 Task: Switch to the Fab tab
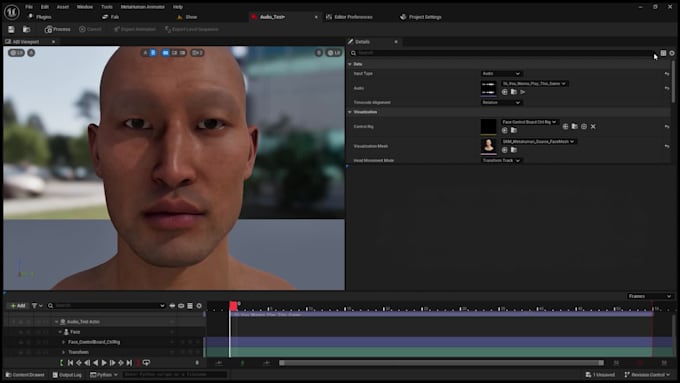(111, 17)
